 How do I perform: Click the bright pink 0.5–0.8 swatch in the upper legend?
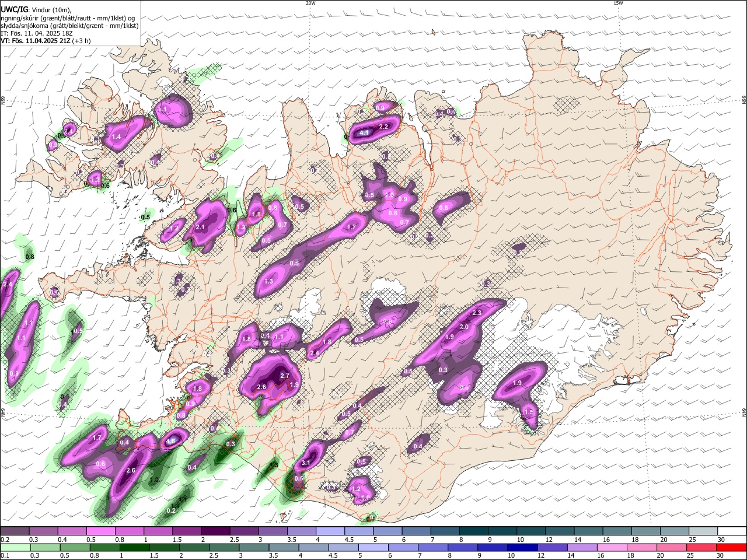[x=100, y=531]
